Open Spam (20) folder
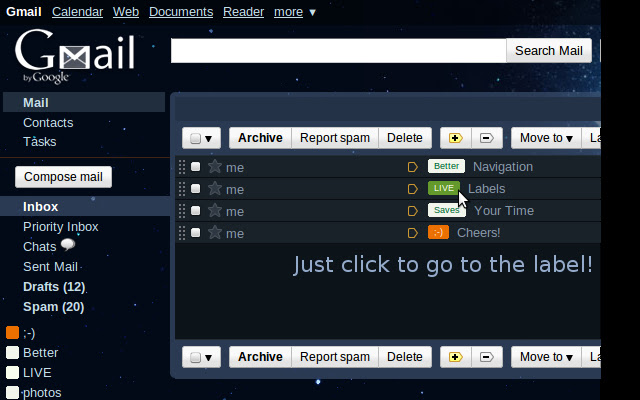The image size is (640, 400). pos(53,307)
